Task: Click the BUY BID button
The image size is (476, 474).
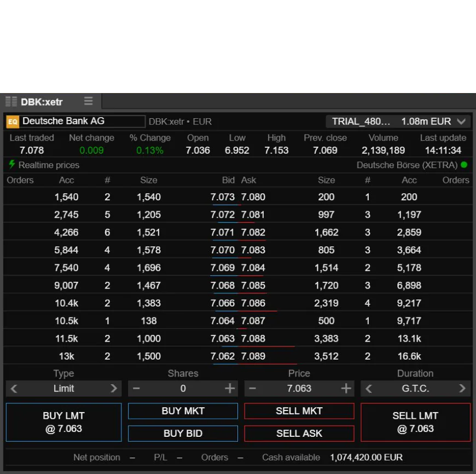Action: pyautogui.click(x=183, y=433)
